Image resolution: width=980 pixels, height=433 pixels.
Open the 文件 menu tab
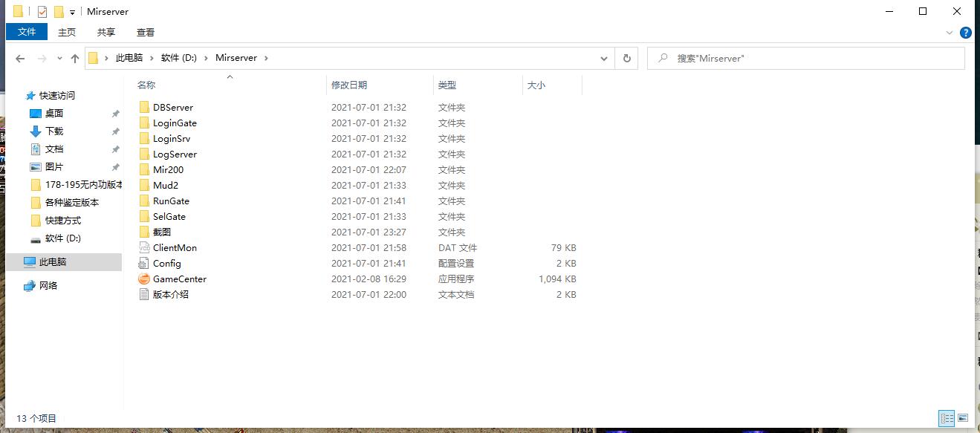pos(27,32)
